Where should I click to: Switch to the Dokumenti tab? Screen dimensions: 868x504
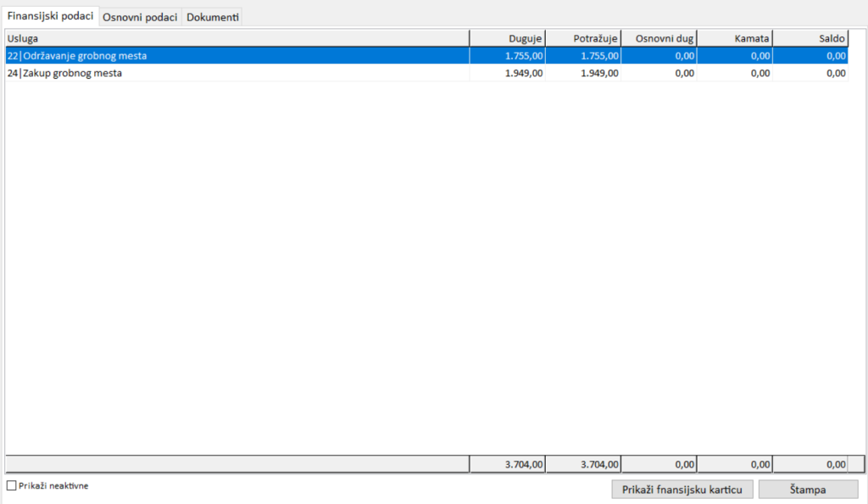pyautogui.click(x=212, y=17)
